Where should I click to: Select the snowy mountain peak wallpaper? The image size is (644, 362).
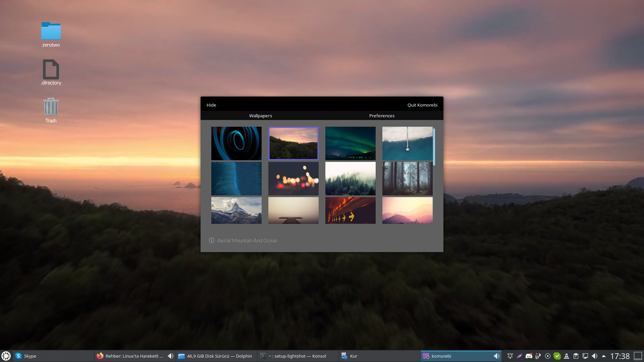pos(236,210)
